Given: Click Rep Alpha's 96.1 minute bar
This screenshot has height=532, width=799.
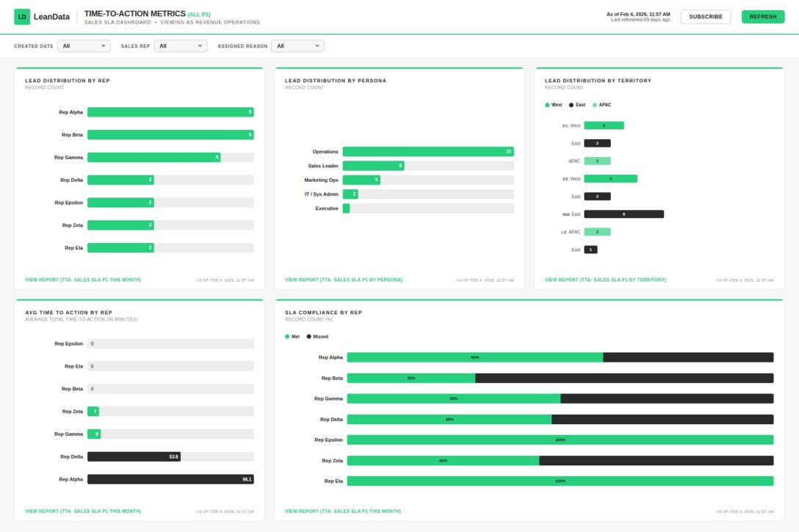Looking at the screenshot, I should pyautogui.click(x=169, y=479).
